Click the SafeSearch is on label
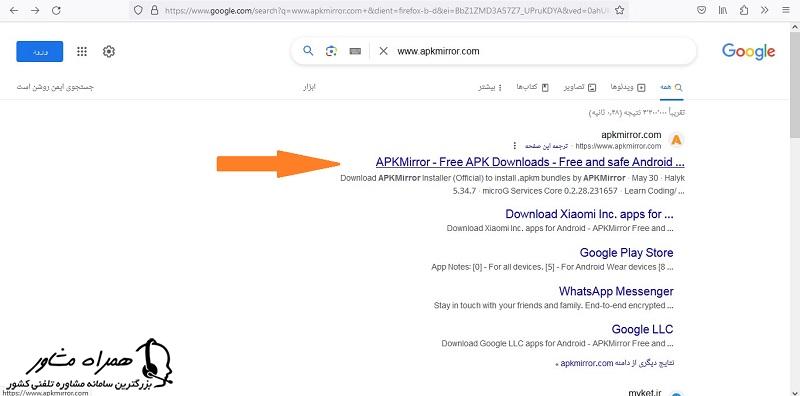Screen dimensions: 800x396 pos(55,87)
